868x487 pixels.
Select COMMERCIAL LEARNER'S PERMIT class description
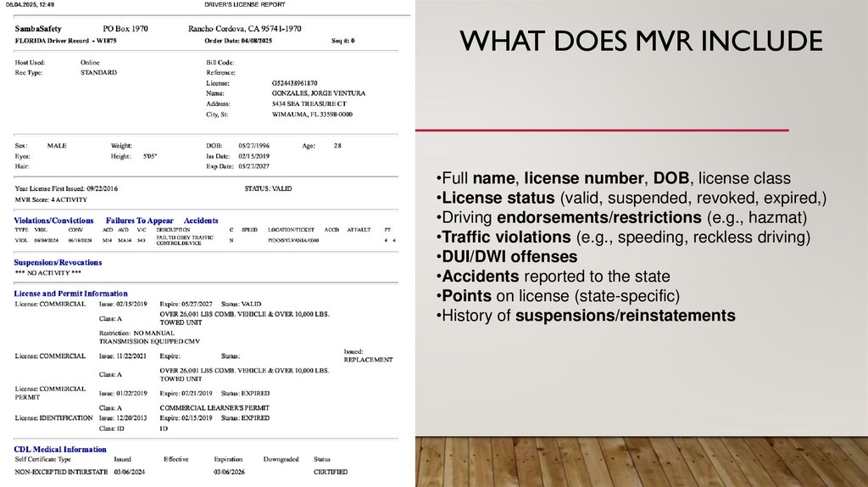tap(214, 408)
